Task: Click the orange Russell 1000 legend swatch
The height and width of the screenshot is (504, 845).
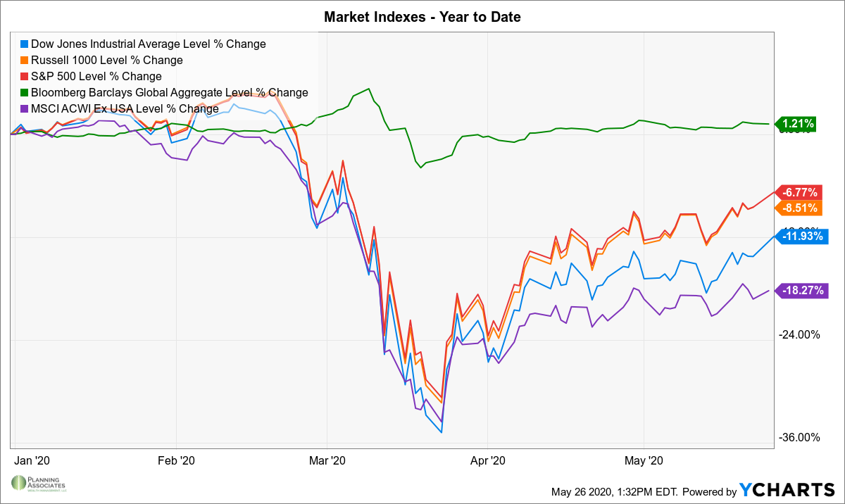Action: (25, 60)
